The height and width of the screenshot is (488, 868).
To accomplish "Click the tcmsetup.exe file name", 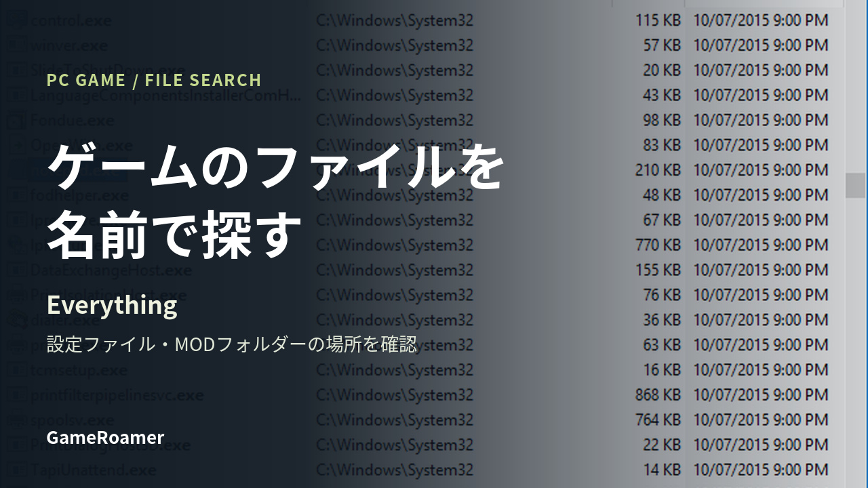I will [79, 370].
